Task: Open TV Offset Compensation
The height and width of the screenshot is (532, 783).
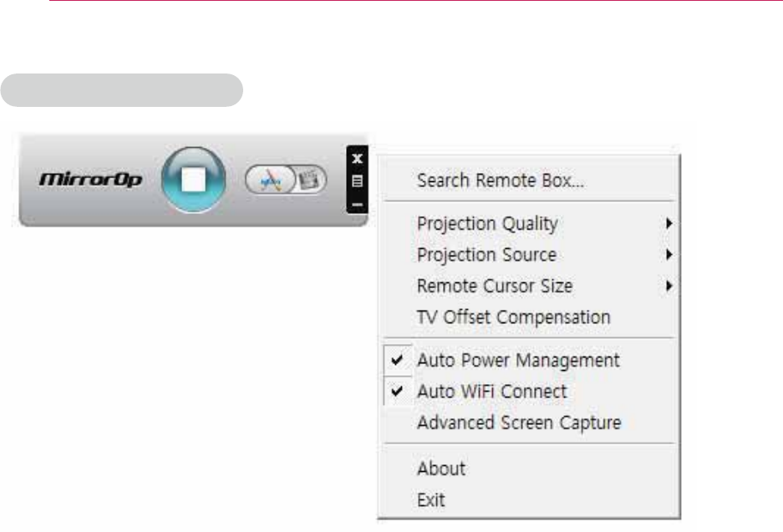Action: tap(513, 317)
